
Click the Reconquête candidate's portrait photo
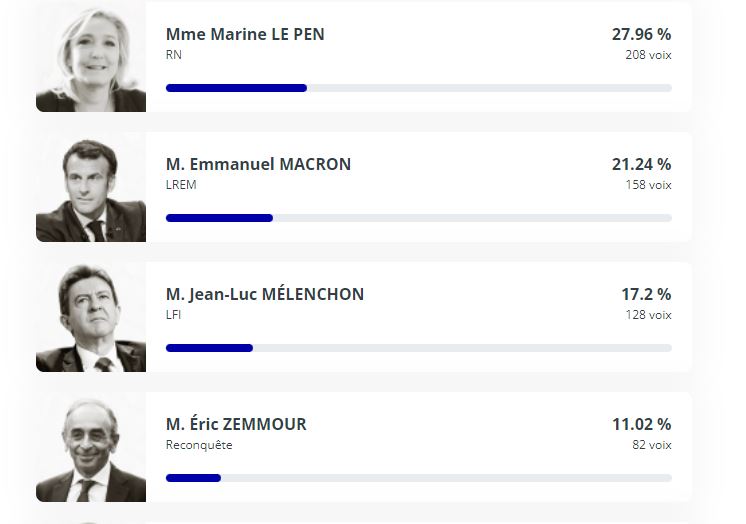coord(91,447)
